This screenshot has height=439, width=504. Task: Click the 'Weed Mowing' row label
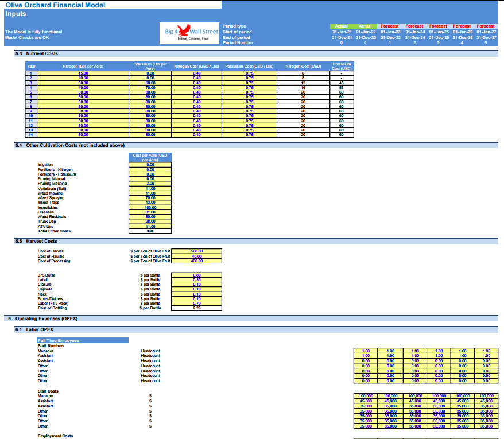point(50,193)
